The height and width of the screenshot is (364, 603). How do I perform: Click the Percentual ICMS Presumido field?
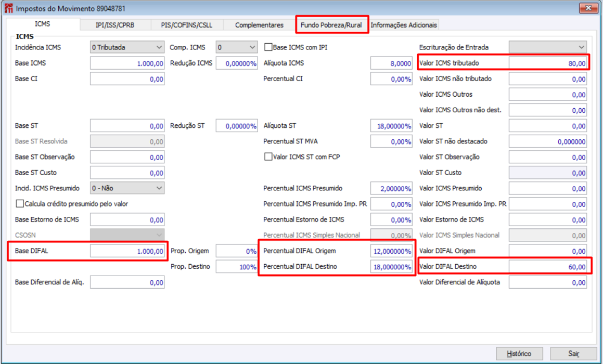[391, 188]
